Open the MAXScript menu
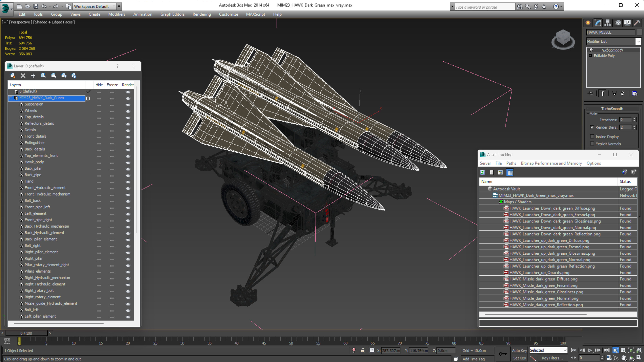Screen dimensions: 644x362 tap(256, 14)
